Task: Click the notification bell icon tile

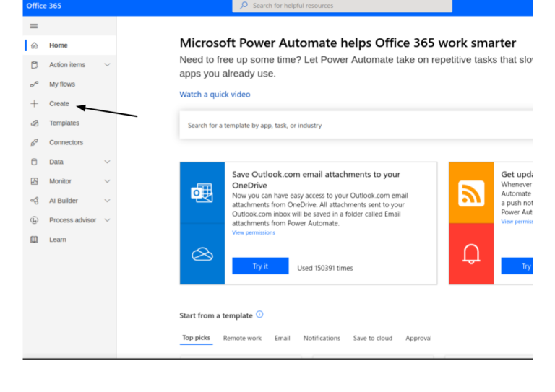Action: point(471,254)
